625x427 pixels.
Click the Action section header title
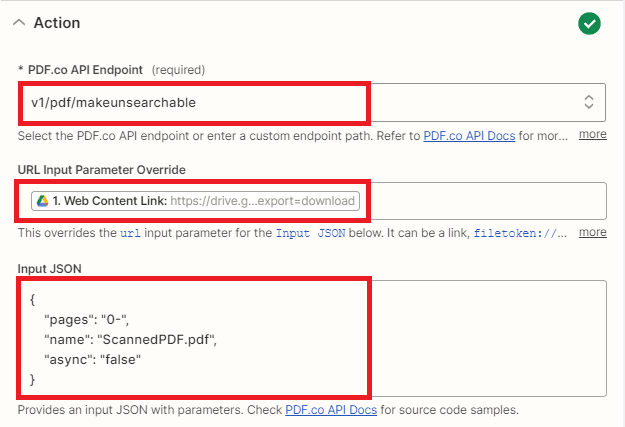tap(57, 23)
